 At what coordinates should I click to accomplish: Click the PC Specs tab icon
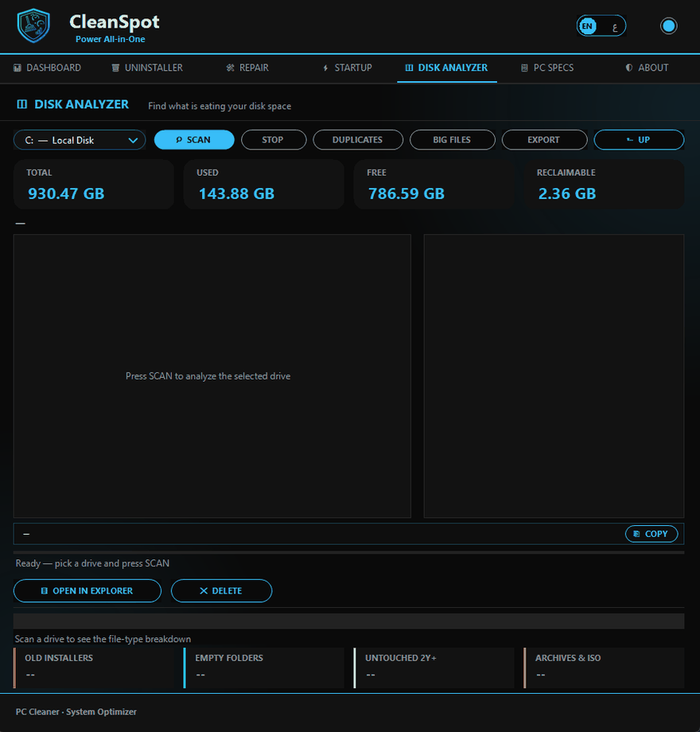click(524, 68)
